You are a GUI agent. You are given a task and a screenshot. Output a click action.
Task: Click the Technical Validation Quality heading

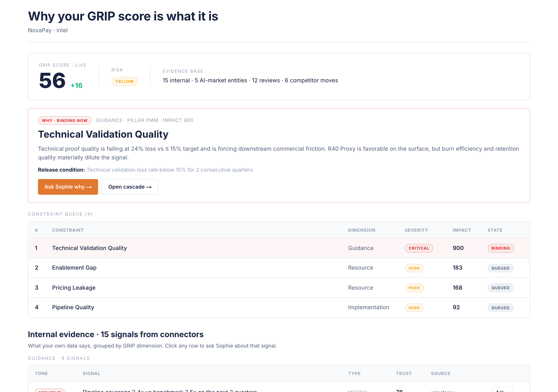tap(103, 134)
